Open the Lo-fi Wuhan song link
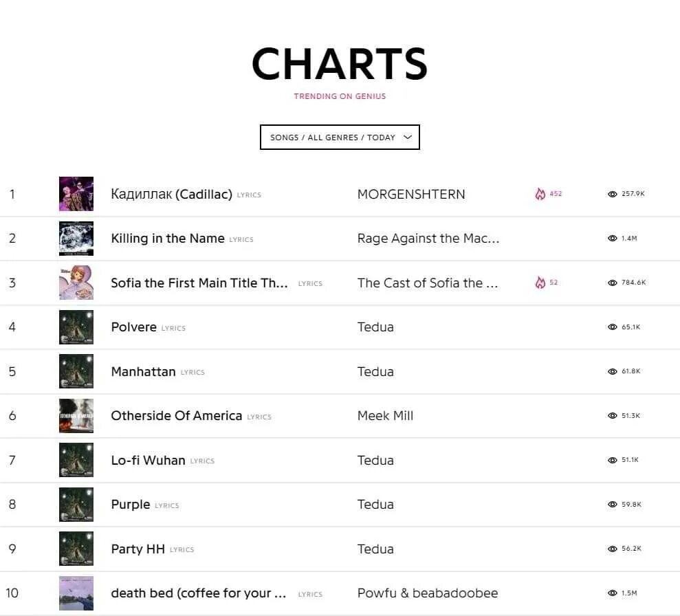 [x=148, y=461]
